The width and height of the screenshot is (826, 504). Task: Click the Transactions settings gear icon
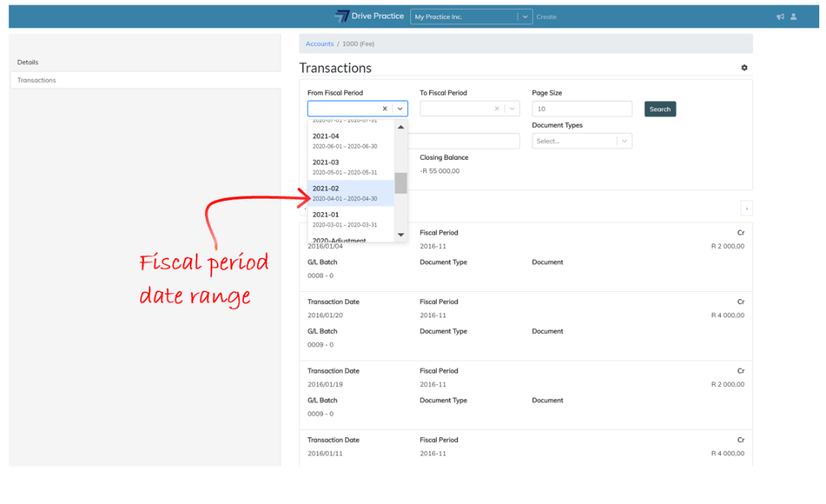coord(744,67)
